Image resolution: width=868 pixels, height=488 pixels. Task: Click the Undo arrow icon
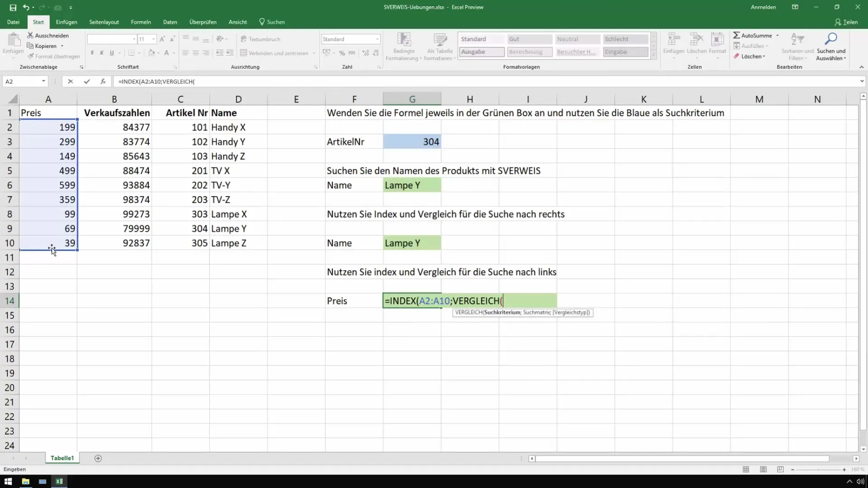coord(26,7)
